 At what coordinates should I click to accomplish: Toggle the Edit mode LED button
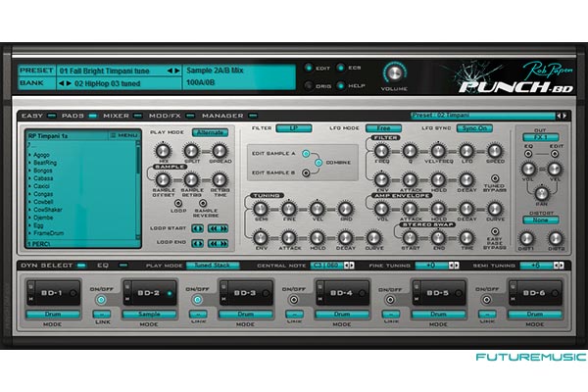pos(309,68)
